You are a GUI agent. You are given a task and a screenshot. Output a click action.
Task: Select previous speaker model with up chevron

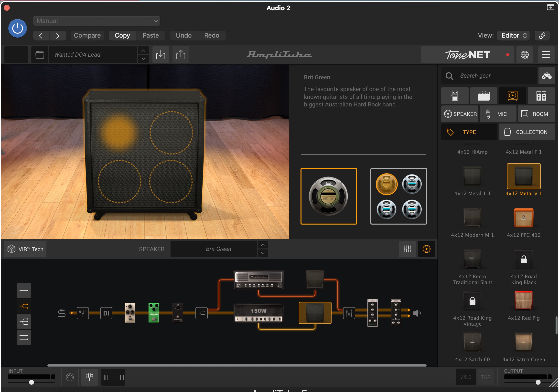click(263, 245)
